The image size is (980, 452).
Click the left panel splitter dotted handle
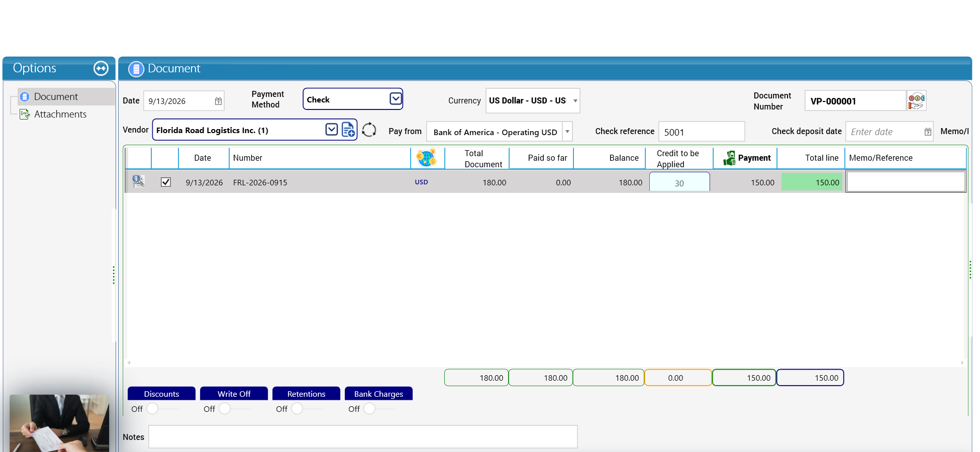(114, 275)
